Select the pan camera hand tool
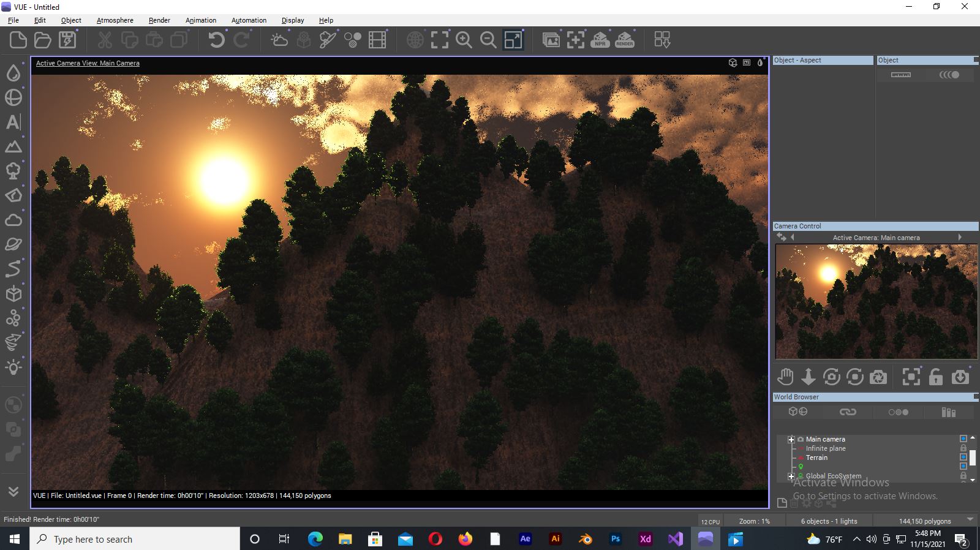980x550 pixels. pos(786,377)
